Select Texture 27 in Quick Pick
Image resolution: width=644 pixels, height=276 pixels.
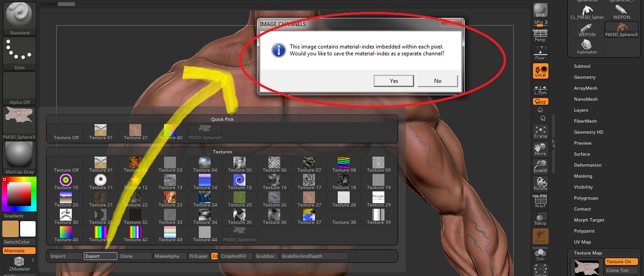tap(135, 132)
